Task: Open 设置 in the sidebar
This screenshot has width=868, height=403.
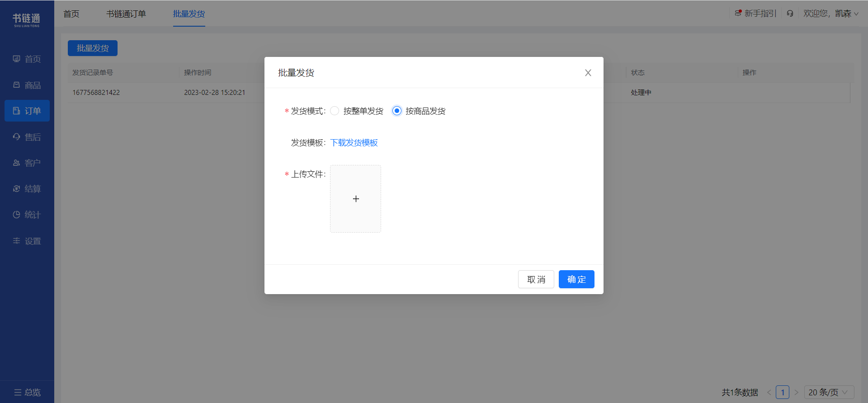Action: click(27, 241)
